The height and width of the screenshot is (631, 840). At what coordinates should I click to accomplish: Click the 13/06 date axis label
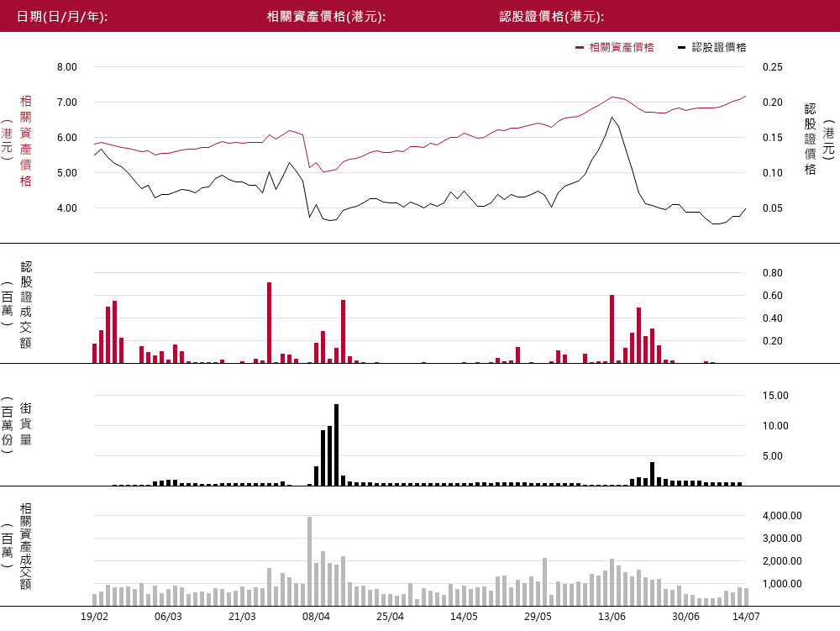tap(612, 617)
